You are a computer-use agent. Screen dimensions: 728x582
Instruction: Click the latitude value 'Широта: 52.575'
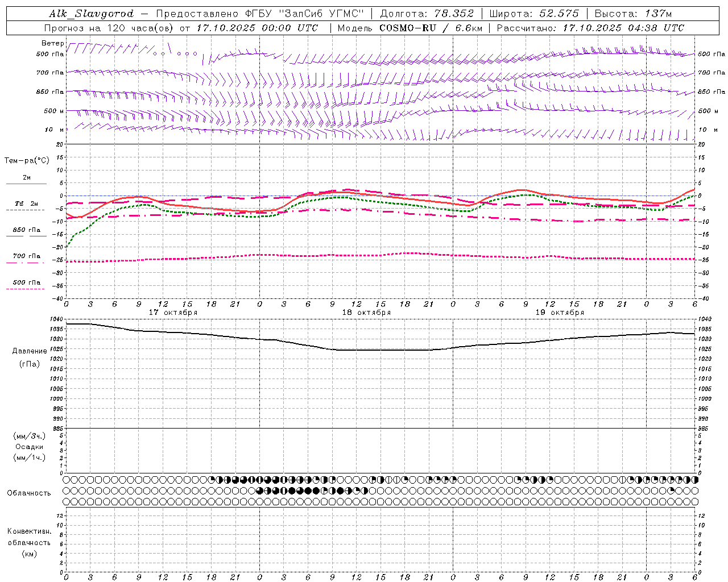point(534,14)
